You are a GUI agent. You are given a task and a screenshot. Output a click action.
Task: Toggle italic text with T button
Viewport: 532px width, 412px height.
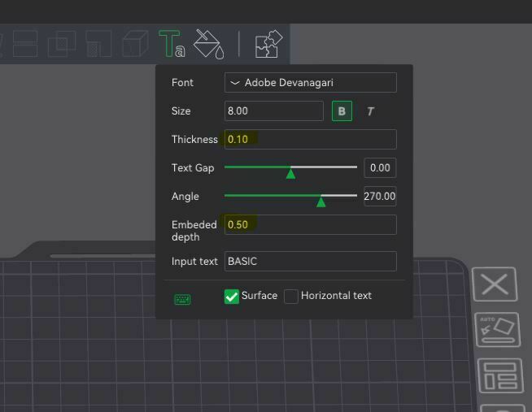[370, 111]
